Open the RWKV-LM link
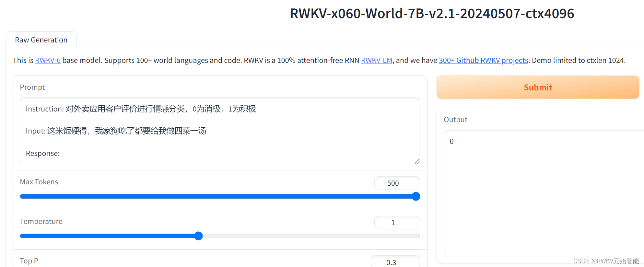Screen dimensions: 644x267 (x=377, y=60)
